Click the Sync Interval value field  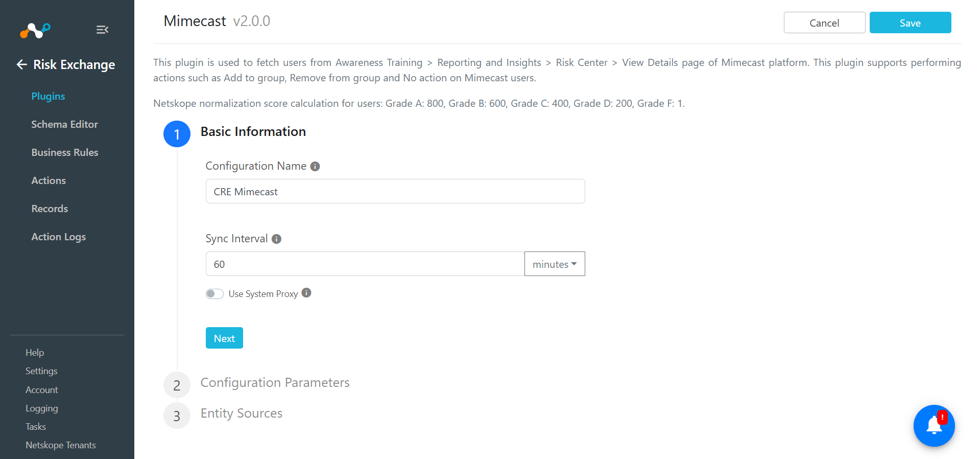coord(365,264)
